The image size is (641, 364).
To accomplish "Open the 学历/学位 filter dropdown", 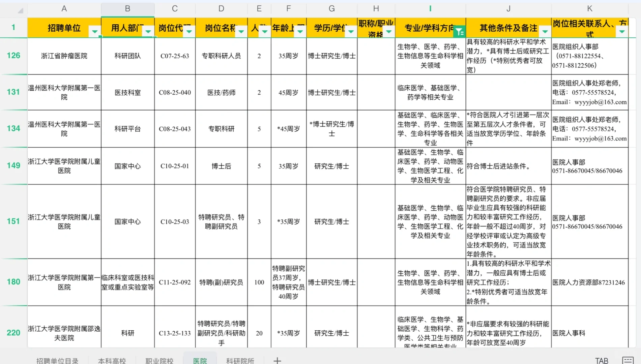I will [x=351, y=32].
